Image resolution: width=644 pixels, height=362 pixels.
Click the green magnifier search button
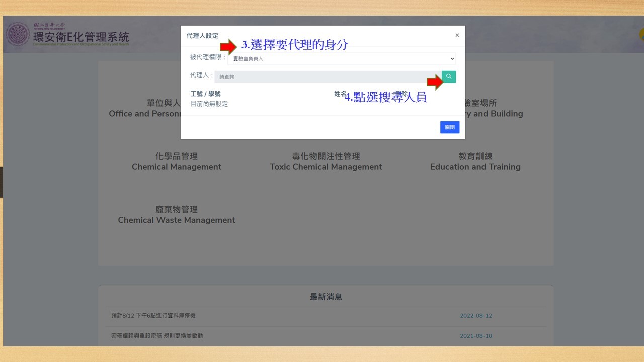pyautogui.click(x=449, y=77)
